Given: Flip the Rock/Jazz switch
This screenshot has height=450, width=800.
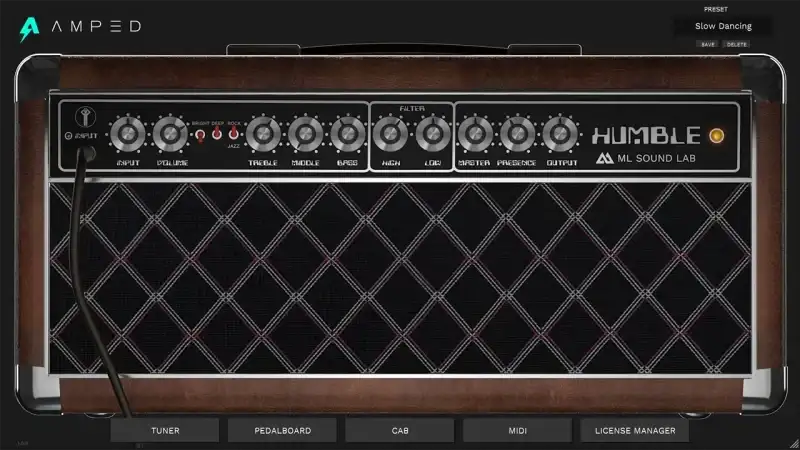Looking at the screenshot, I should pos(233,133).
